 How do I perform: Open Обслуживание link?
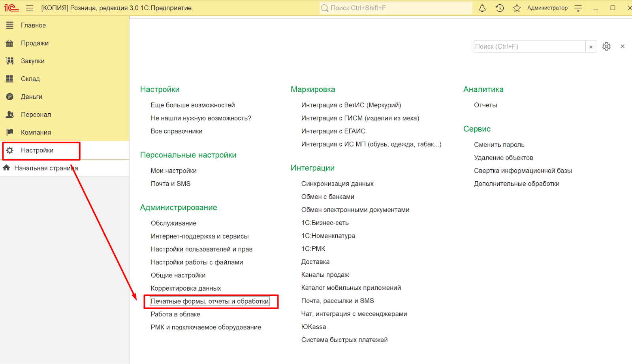173,223
